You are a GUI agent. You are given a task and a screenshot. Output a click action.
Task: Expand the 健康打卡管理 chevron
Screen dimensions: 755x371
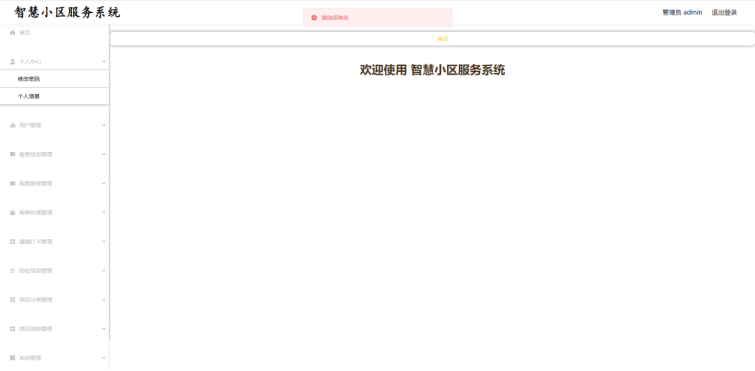(104, 242)
